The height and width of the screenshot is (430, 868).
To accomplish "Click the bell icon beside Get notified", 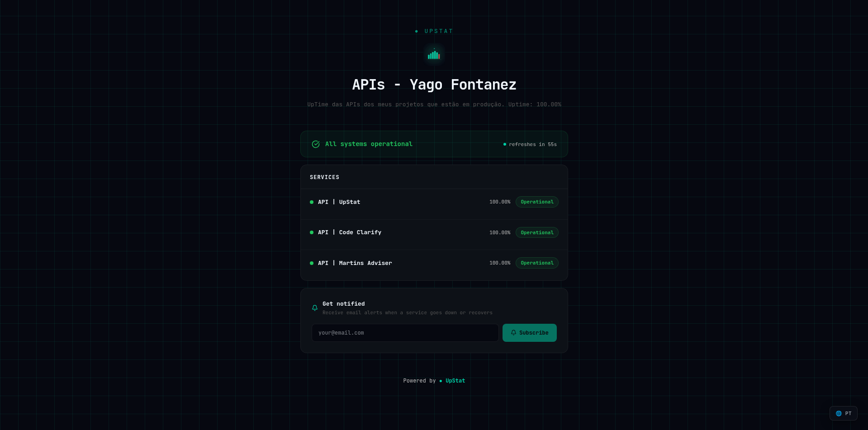I will click(315, 308).
